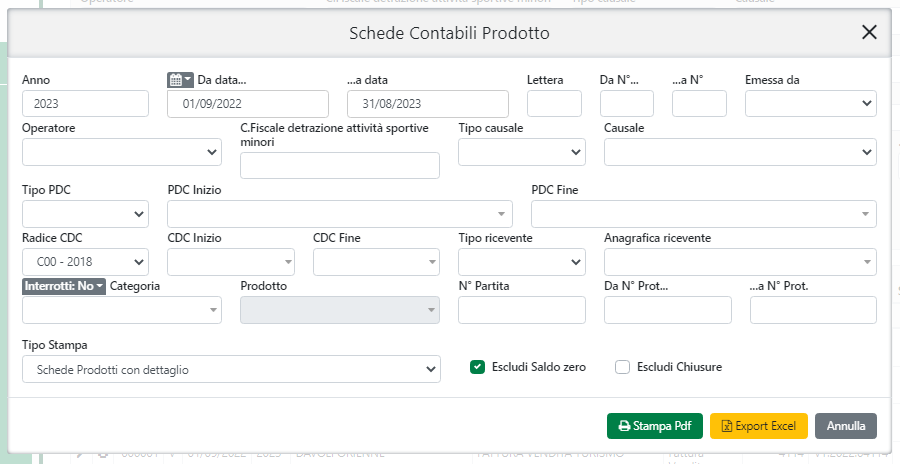Uncheck the Escludi Saldo zero checkbox
Screen dimensions: 900x464
click(x=478, y=367)
